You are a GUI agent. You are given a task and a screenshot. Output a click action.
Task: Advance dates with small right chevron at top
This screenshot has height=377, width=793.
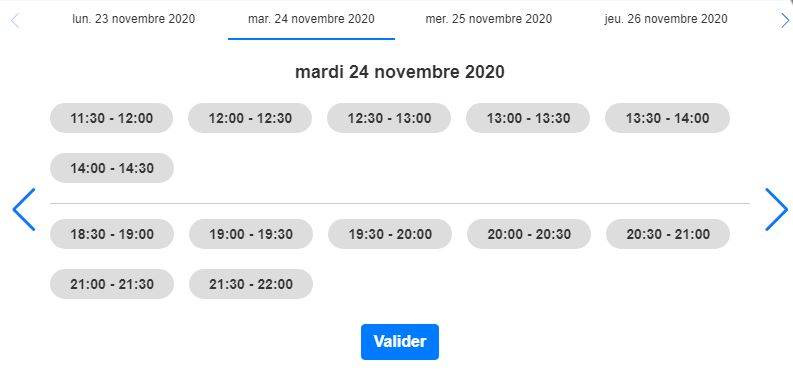(784, 21)
